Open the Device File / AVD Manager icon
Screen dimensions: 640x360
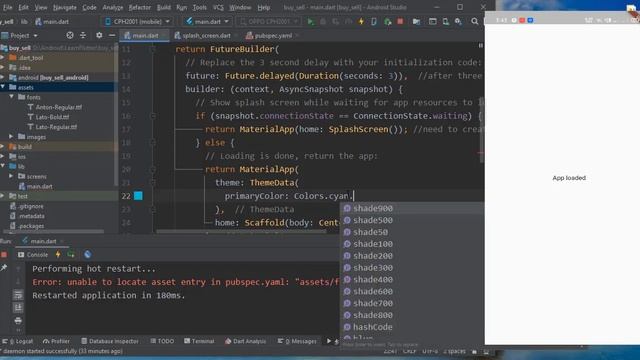pos(445,22)
